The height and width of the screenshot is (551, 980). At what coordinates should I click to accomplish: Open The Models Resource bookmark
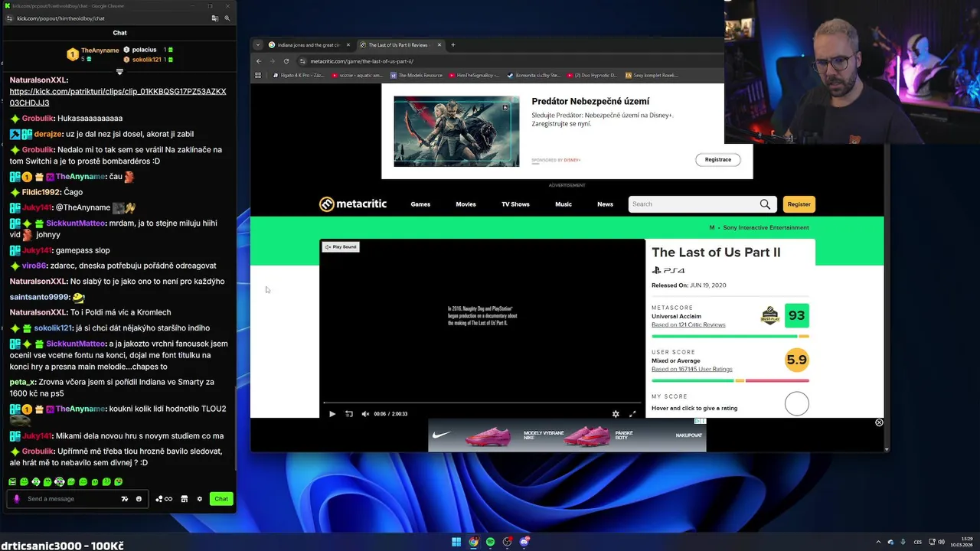416,76
